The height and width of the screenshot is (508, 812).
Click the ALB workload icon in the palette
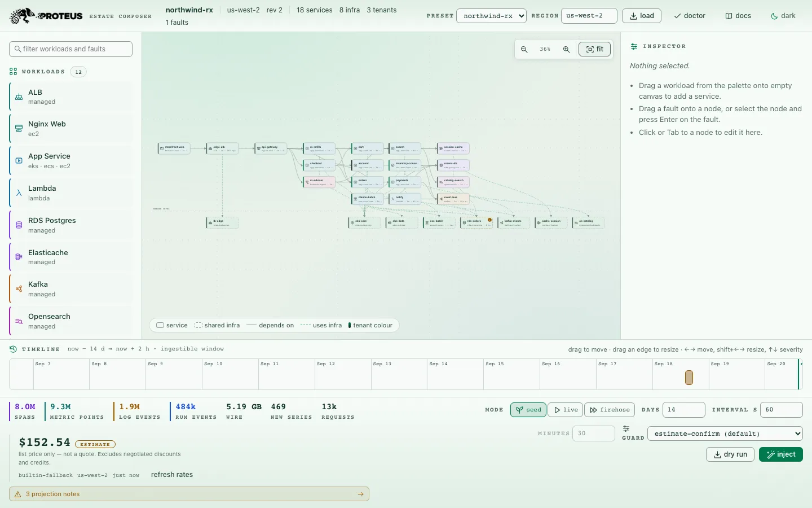tap(19, 97)
